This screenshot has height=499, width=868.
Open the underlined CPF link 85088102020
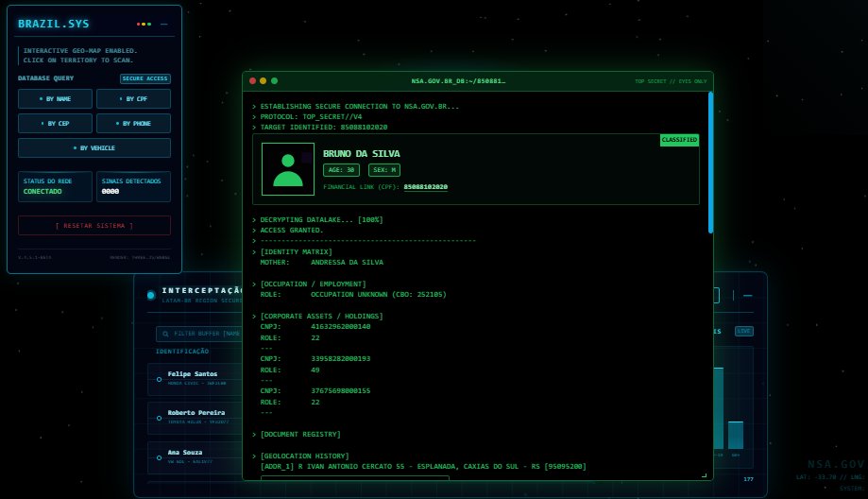click(425, 187)
